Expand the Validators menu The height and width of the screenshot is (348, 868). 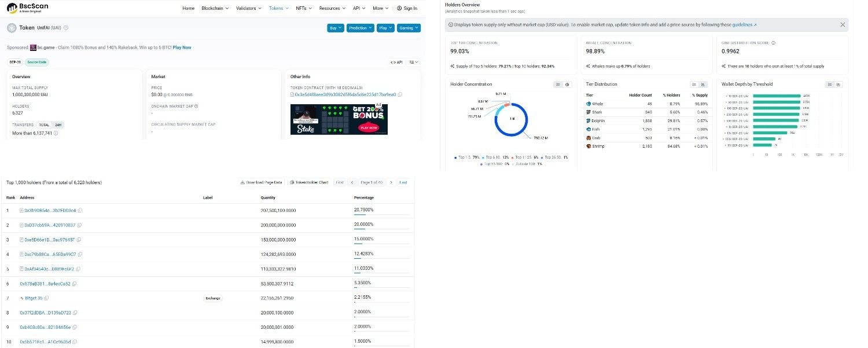[249, 8]
